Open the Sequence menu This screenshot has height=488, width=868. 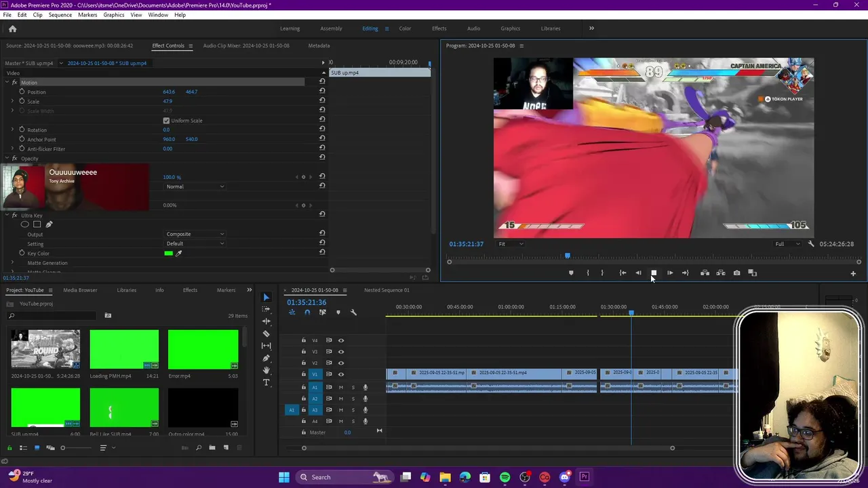60,15
